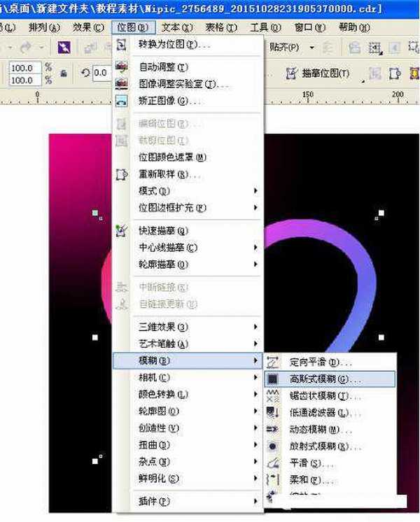
Task: Choose 自动调整 (Auto adjust) from the menu
Action: point(164,67)
